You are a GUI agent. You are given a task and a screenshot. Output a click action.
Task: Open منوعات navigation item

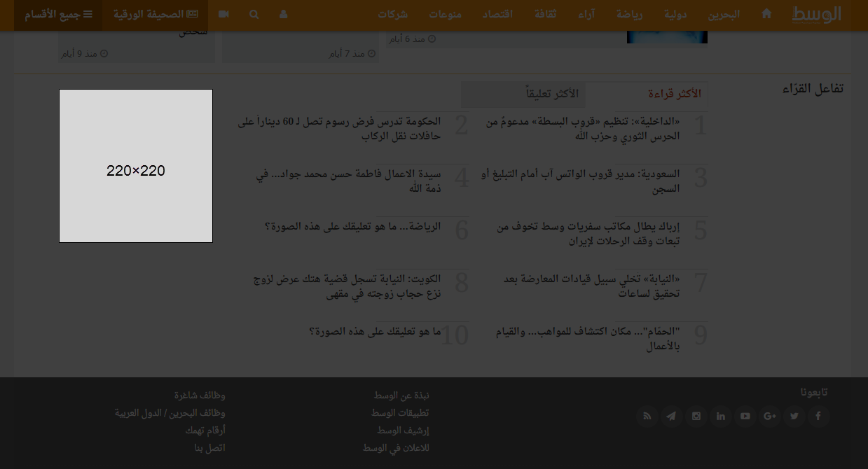(x=446, y=15)
